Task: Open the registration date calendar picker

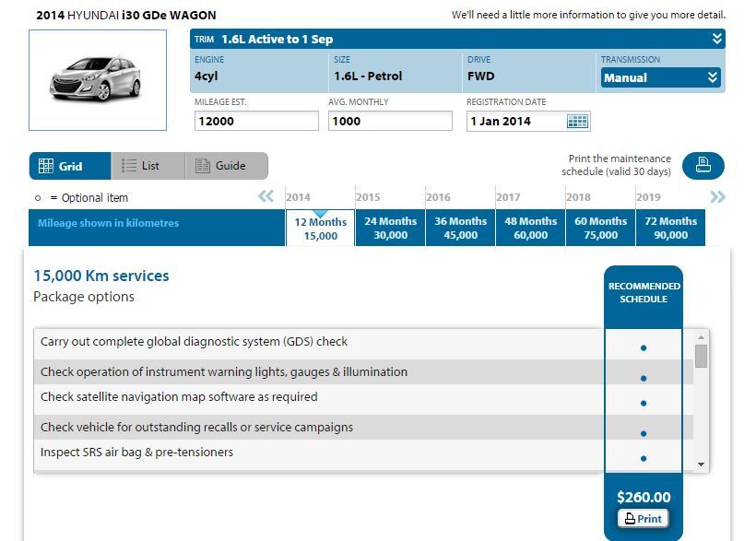Action: [577, 121]
